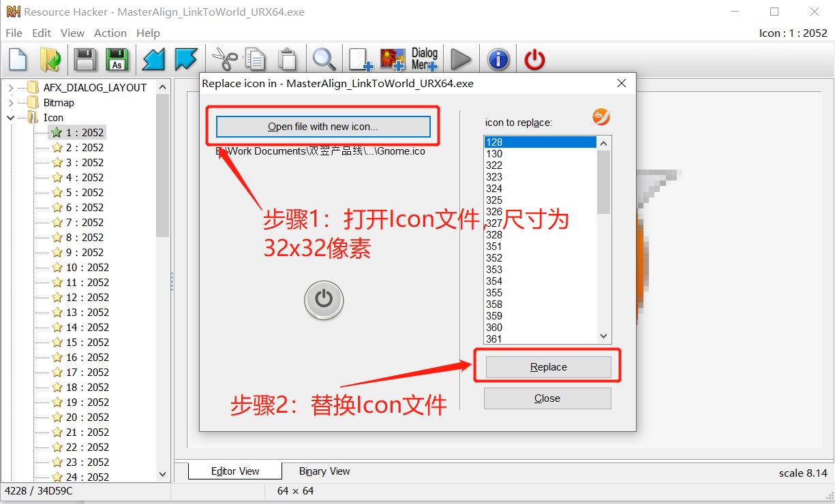
Task: Expand the AFX_DIALOG_LAYOUT folder
Action: pyautogui.click(x=11, y=88)
